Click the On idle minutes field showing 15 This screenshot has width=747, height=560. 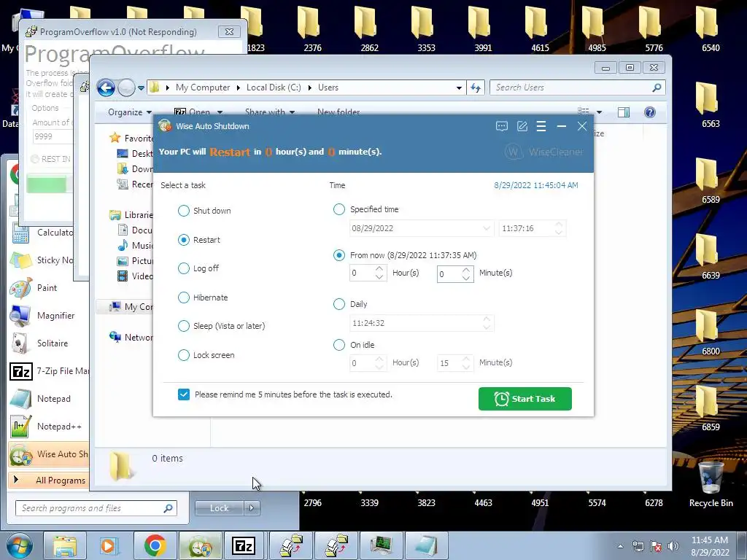pyautogui.click(x=455, y=363)
